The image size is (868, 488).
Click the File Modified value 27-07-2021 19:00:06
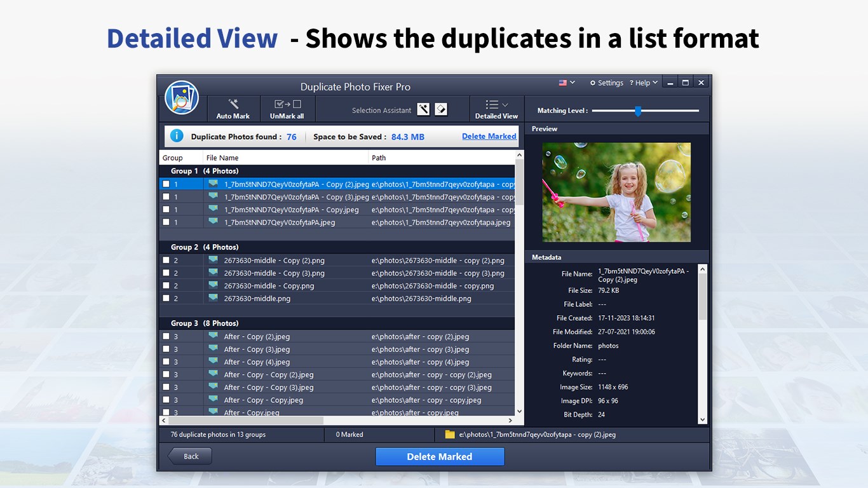coord(626,332)
